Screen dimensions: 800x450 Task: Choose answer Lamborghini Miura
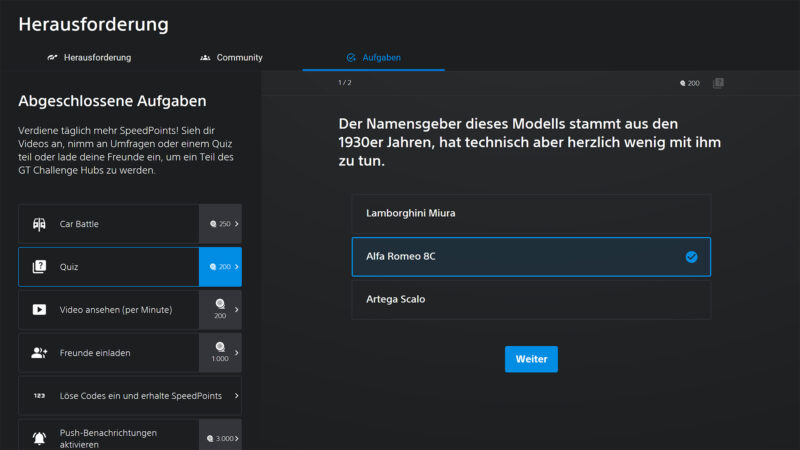[531, 213]
